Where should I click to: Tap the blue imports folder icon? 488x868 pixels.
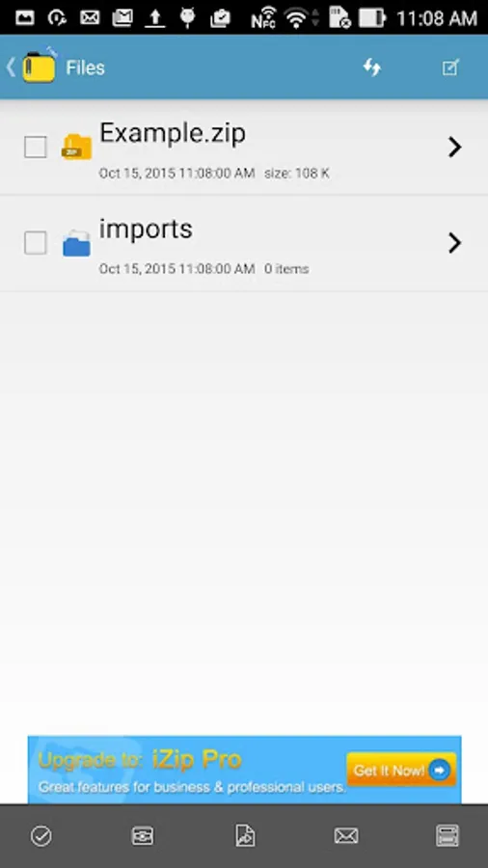76,243
